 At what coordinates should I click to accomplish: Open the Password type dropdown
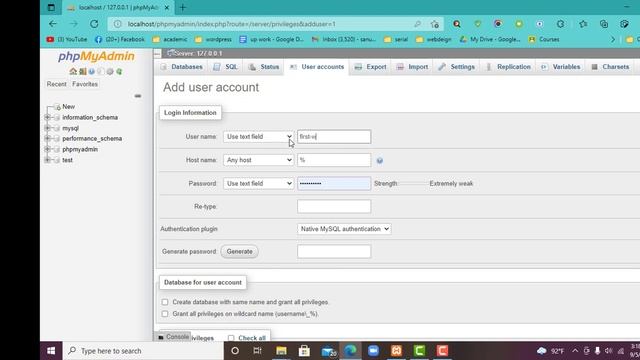point(258,184)
